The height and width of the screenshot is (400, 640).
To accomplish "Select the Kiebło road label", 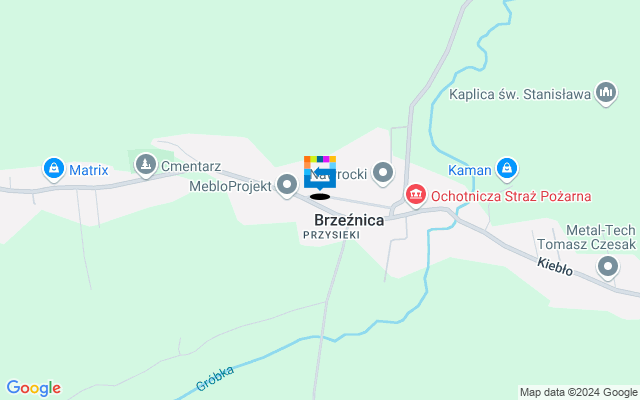I will (x=555, y=267).
